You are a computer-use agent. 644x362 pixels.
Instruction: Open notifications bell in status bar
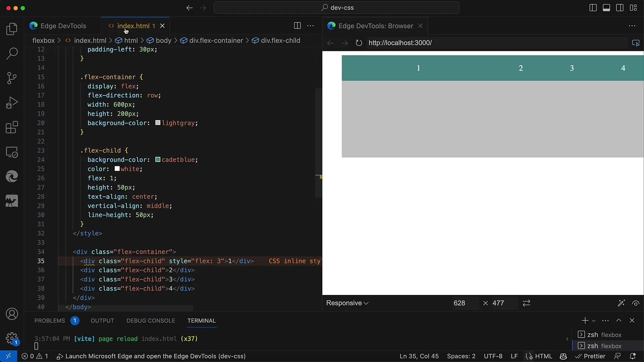tap(633, 356)
